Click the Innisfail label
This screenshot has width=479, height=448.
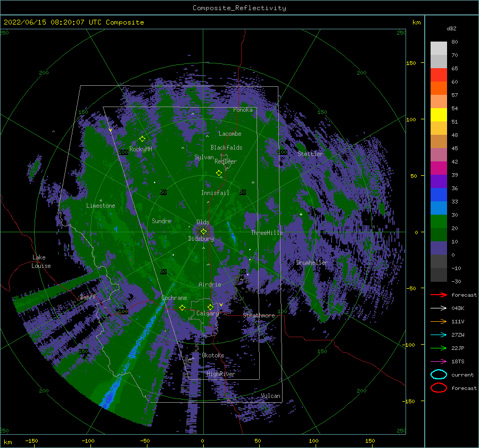[215, 193]
